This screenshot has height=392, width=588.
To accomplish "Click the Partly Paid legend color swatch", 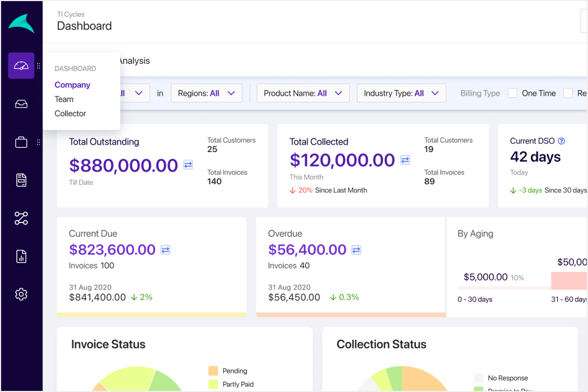I will click(213, 384).
